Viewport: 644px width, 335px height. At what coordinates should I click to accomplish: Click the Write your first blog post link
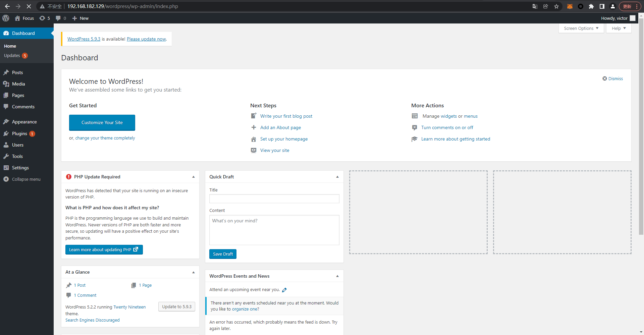(x=286, y=116)
